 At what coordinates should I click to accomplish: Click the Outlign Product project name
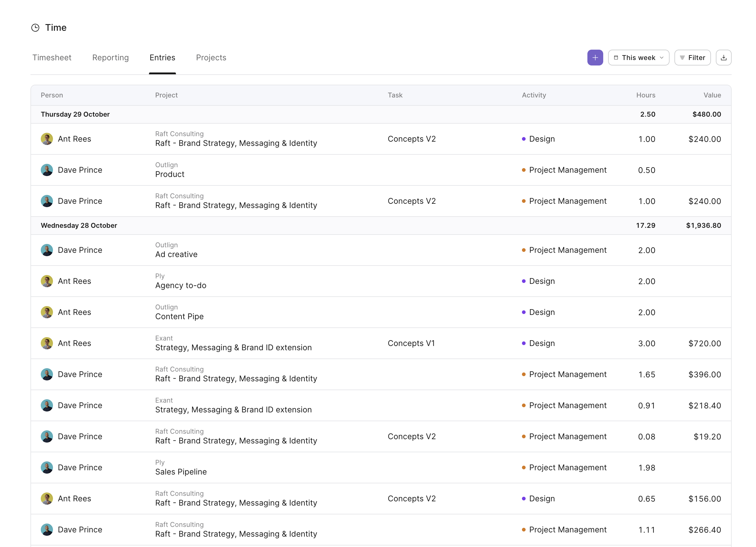[x=170, y=175]
